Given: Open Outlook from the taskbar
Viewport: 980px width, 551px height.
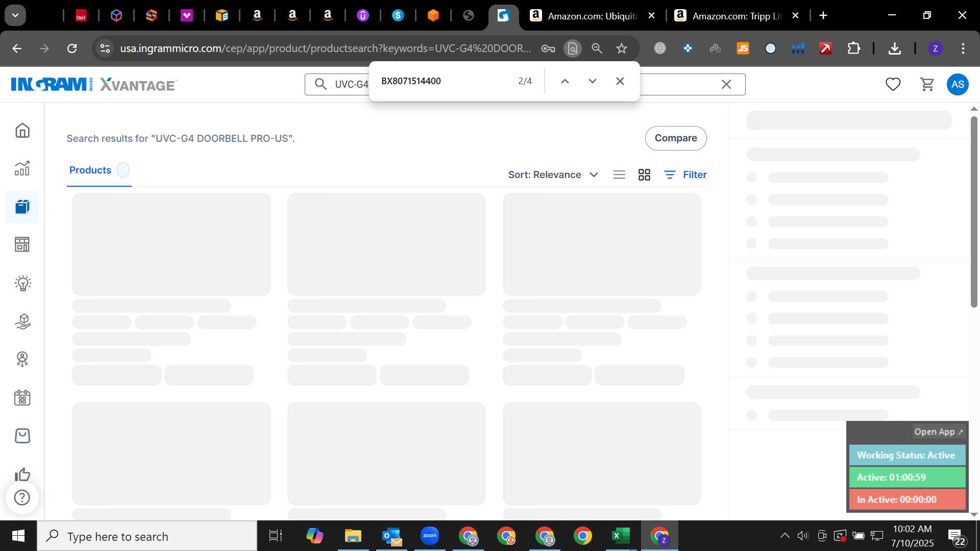Looking at the screenshot, I should (x=391, y=536).
